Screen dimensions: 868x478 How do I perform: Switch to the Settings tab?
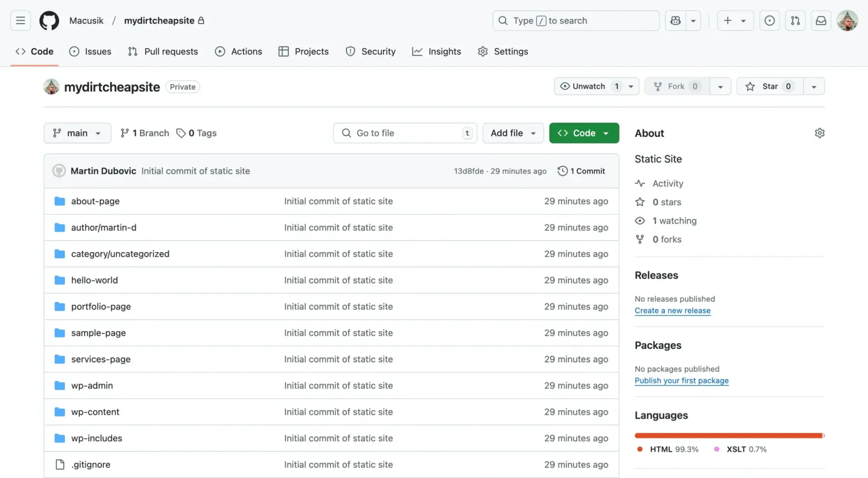pyautogui.click(x=503, y=52)
